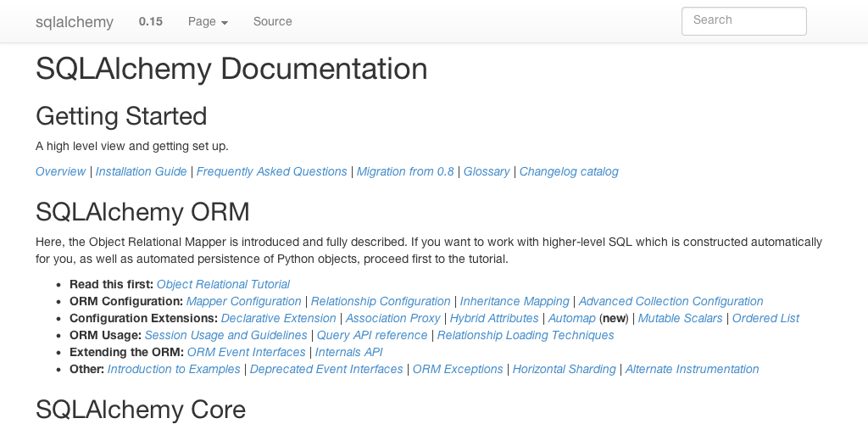The width and height of the screenshot is (868, 424).
Task: Click the SQLAlchemy Documentation heading
Action: pyautogui.click(x=231, y=70)
